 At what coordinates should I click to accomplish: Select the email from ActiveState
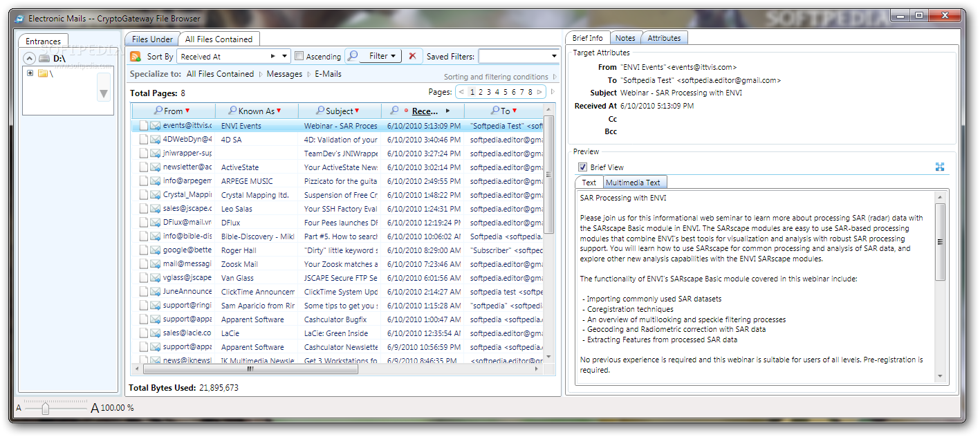(x=337, y=167)
